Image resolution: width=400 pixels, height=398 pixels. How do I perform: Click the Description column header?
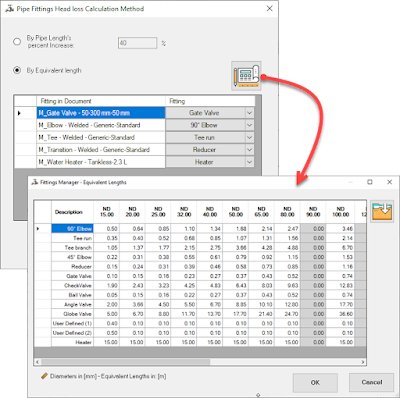coord(72,212)
